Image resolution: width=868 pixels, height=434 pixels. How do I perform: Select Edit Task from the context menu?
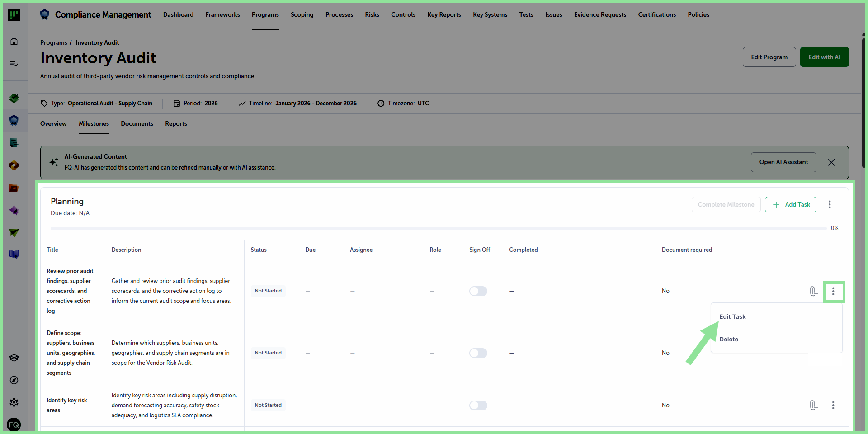(x=732, y=316)
